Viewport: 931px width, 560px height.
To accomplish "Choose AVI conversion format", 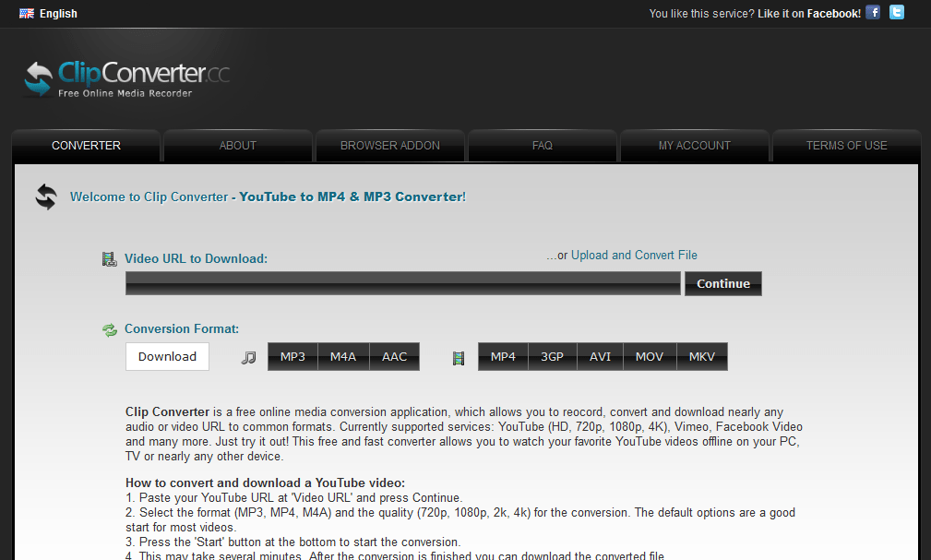I will [601, 356].
